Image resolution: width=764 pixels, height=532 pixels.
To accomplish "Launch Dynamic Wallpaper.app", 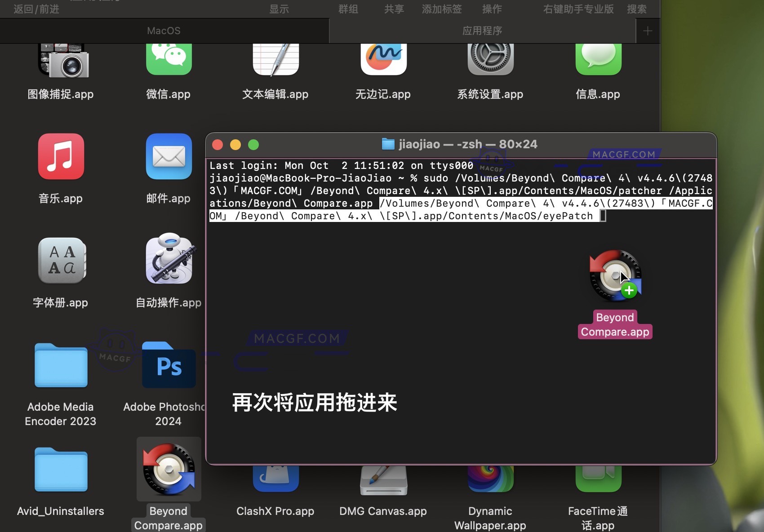I will [x=490, y=476].
